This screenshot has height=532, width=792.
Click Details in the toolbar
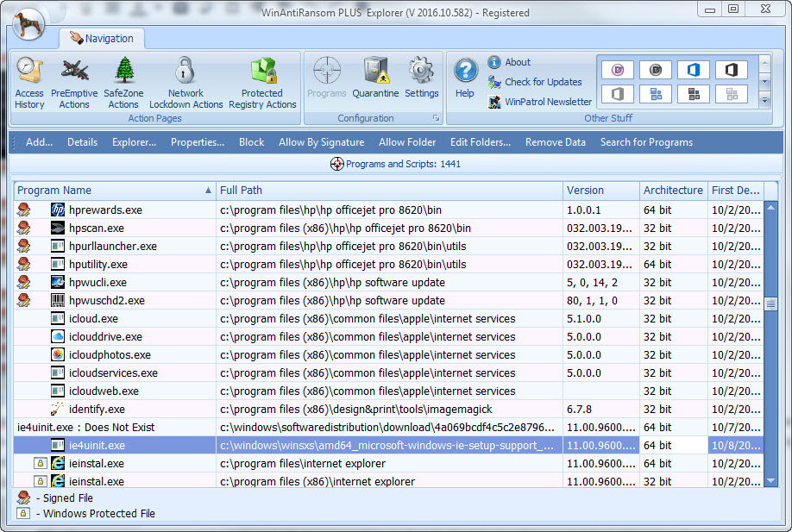[x=82, y=142]
